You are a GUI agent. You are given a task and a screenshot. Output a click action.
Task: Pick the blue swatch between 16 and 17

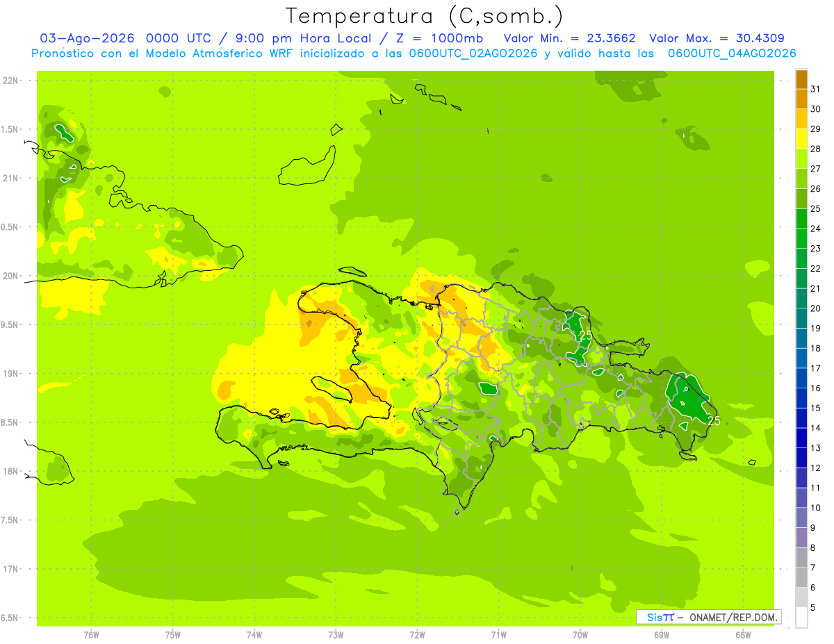pos(801,378)
